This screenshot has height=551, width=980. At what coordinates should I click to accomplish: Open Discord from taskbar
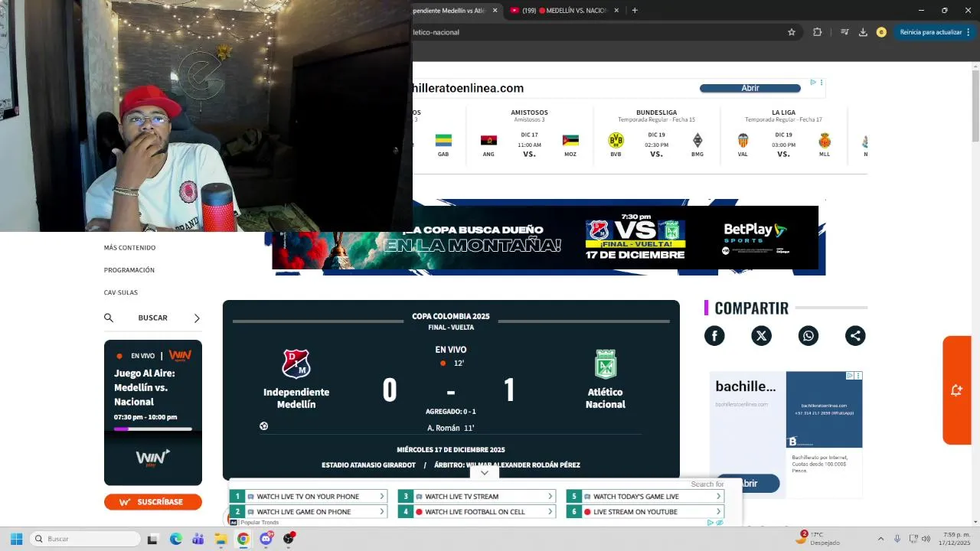[x=266, y=539]
